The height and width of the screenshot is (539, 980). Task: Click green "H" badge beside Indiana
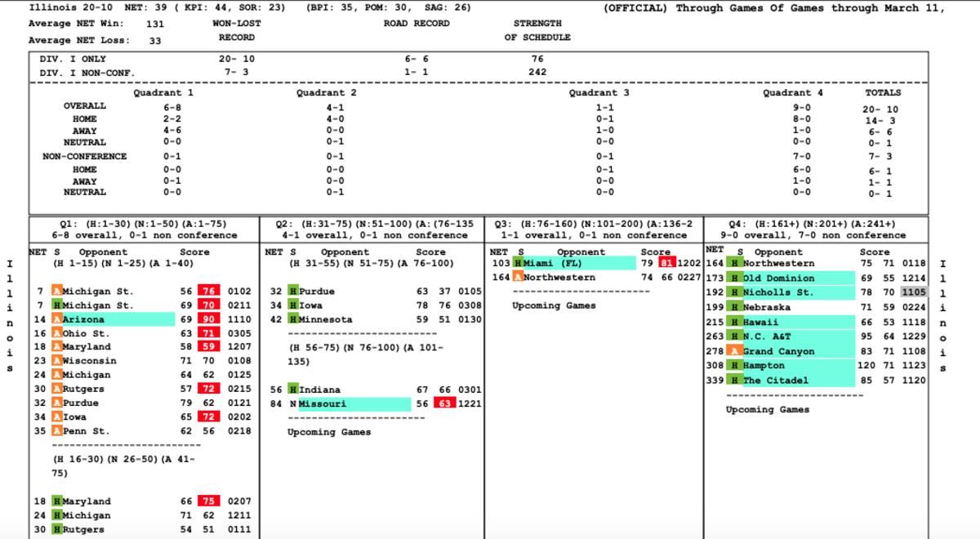coord(292,390)
